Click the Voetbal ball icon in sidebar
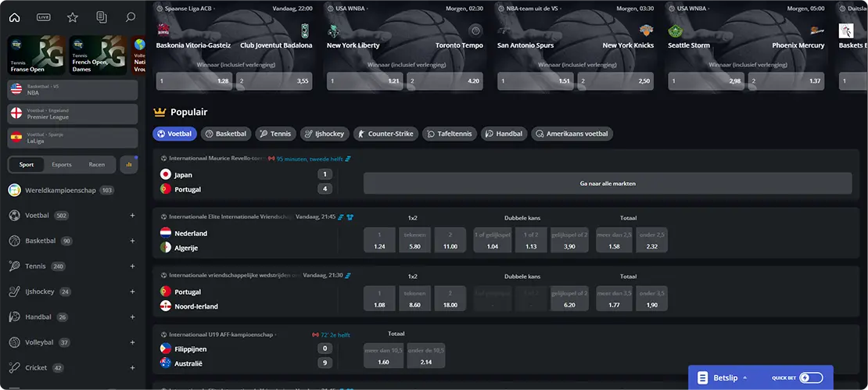Viewport: 868px width, 390px height. [14, 215]
